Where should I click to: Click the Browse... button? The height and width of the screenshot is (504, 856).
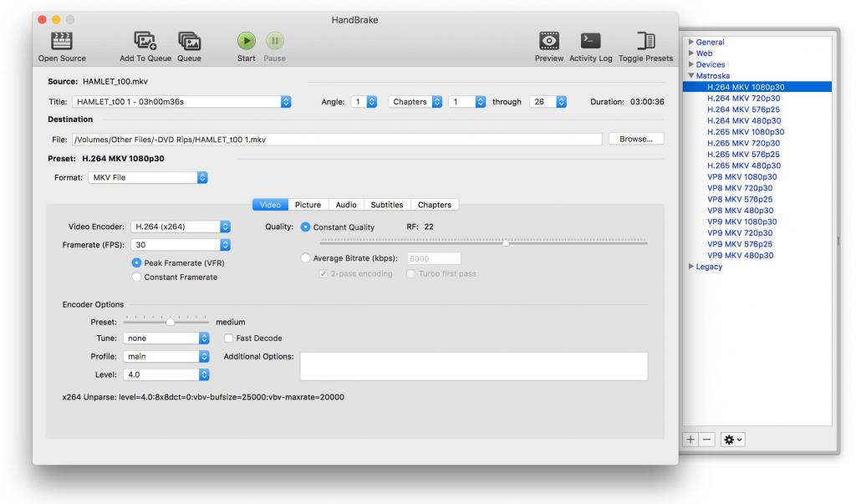(636, 139)
